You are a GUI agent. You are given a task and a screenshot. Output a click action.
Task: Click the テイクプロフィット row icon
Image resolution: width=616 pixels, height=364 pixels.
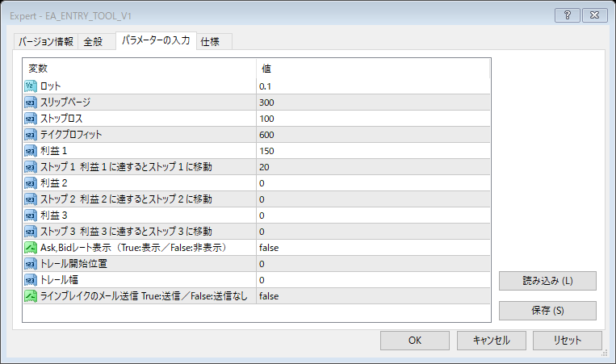tap(31, 135)
